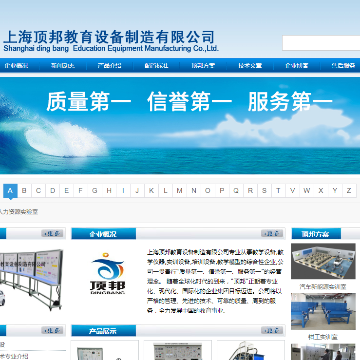Select letter F in the alphabet index

click(80, 191)
